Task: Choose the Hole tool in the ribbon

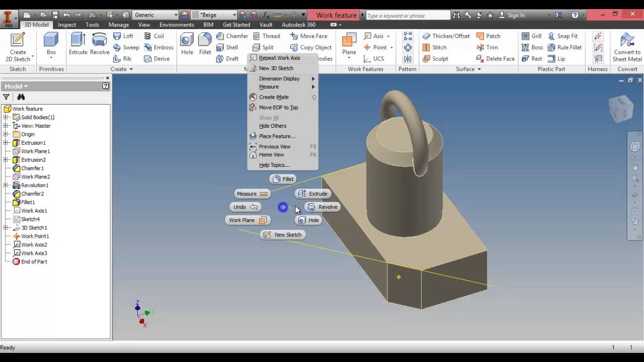Action: pyautogui.click(x=187, y=43)
